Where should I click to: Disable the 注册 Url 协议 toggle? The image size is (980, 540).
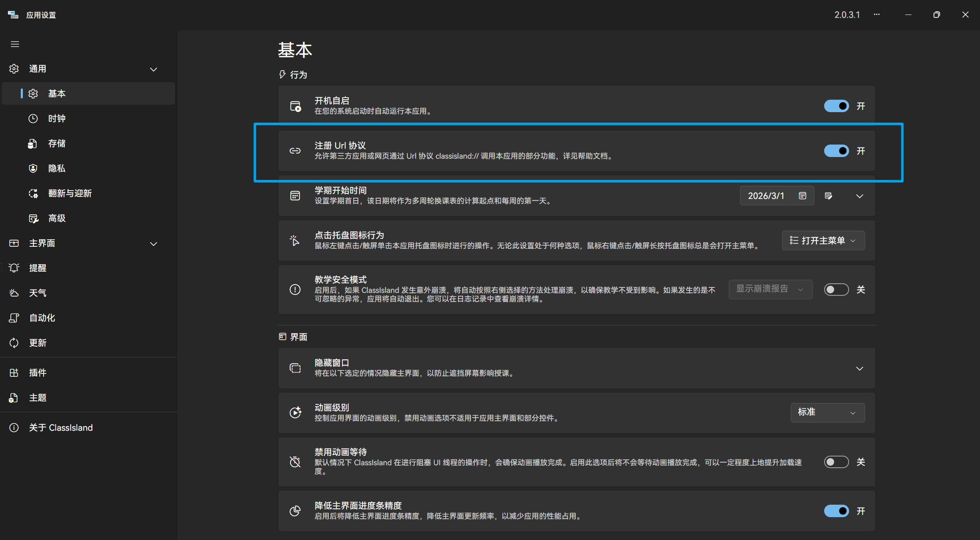click(x=837, y=151)
